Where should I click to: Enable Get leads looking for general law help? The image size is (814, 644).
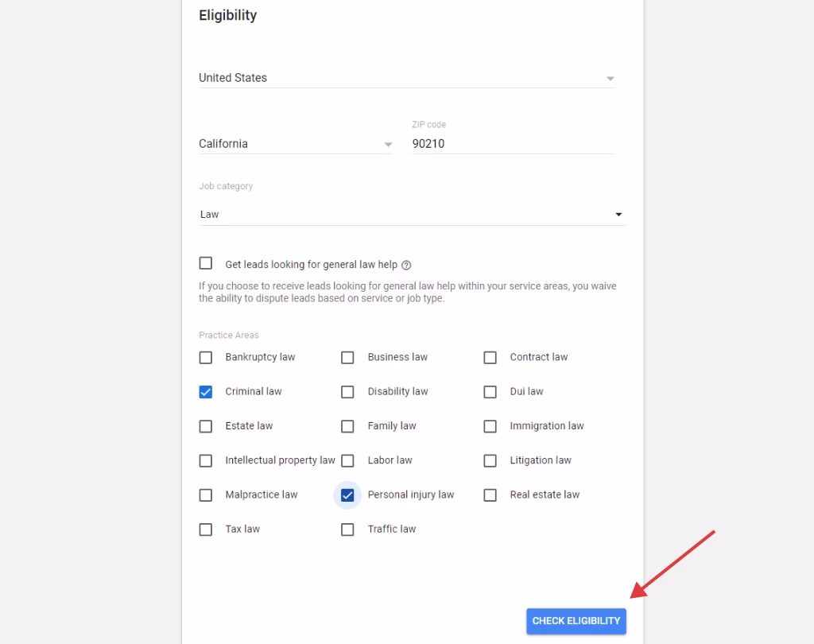tap(206, 263)
